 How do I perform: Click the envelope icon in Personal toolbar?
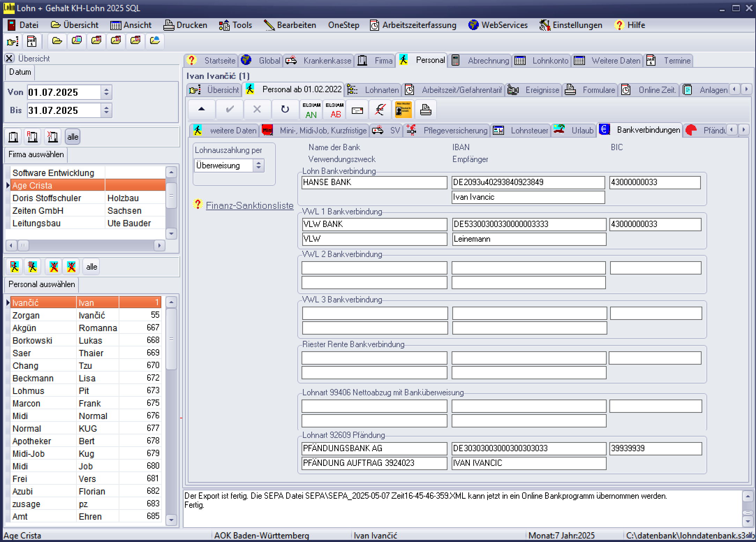357,110
